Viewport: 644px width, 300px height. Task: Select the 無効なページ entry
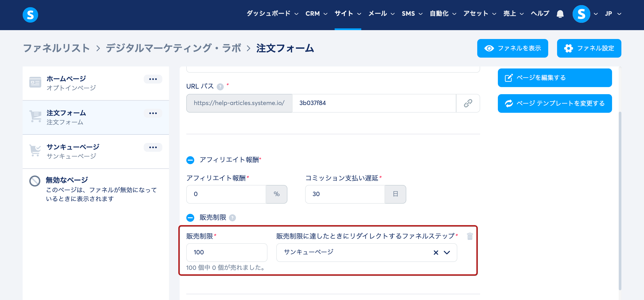click(96, 189)
